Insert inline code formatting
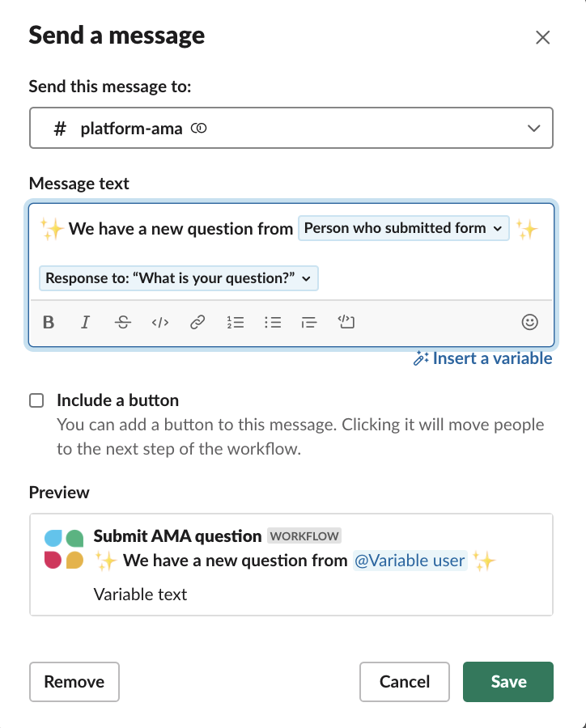 160,322
